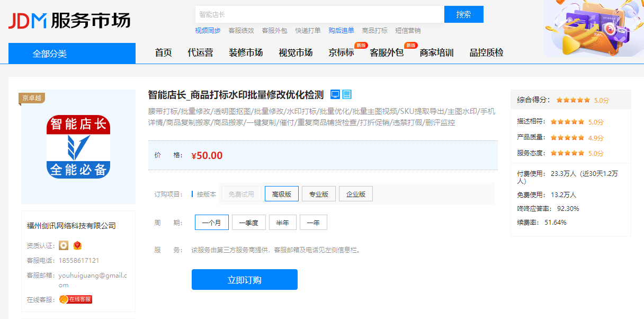Click the 付费使用 23.3万人 statistic
The width and height of the screenshot is (644, 319).
[x=568, y=177]
